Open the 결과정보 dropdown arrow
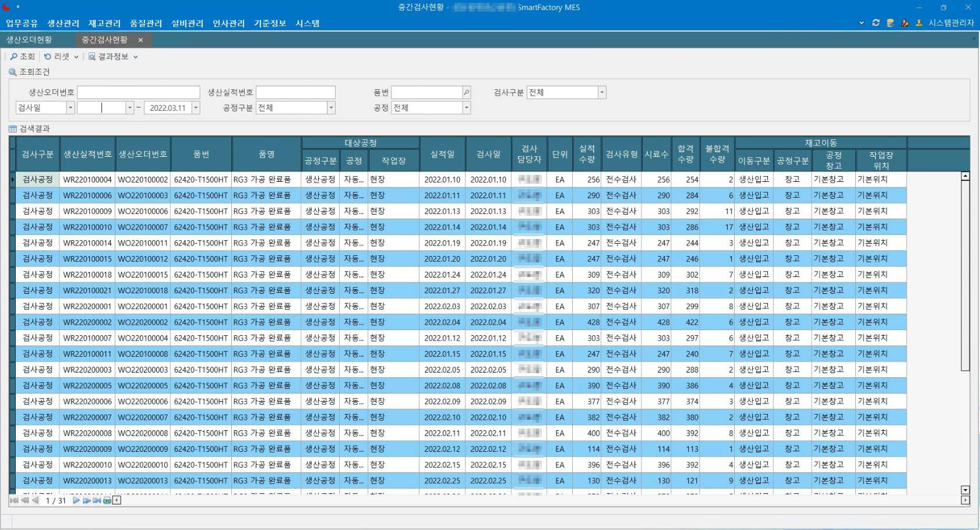The image size is (980, 530). [136, 57]
